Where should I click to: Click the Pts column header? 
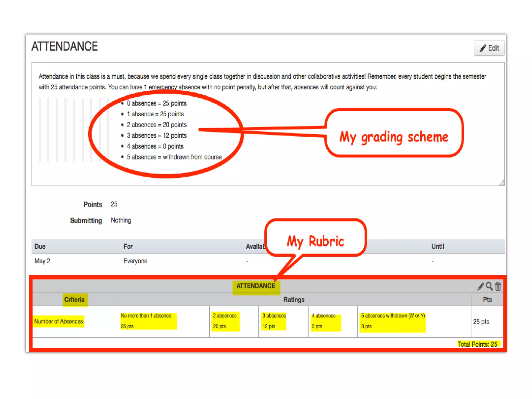click(487, 300)
